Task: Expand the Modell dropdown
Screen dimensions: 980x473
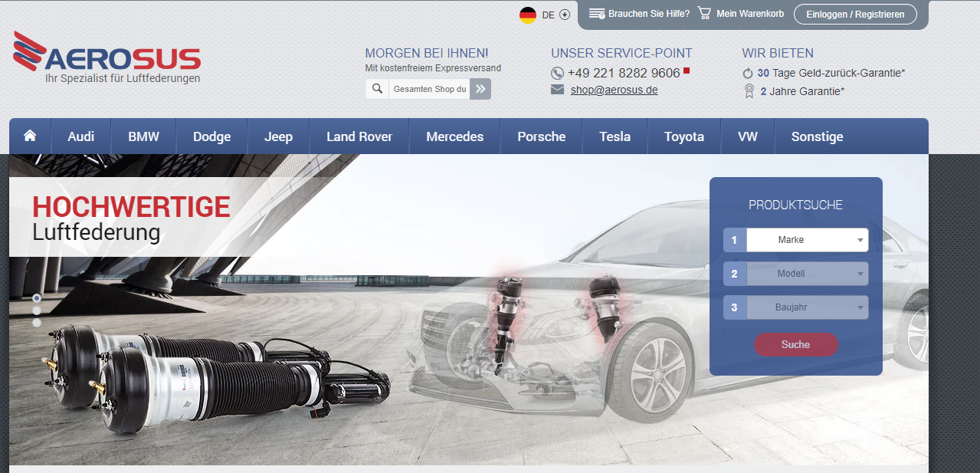Action: point(806,274)
